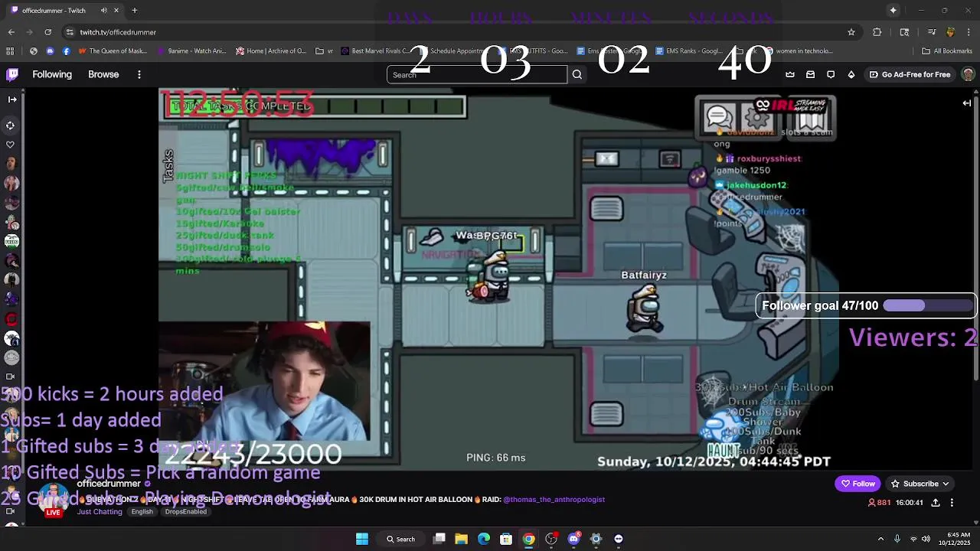
Task: Open the officedrummer channel name link
Action: click(109, 484)
